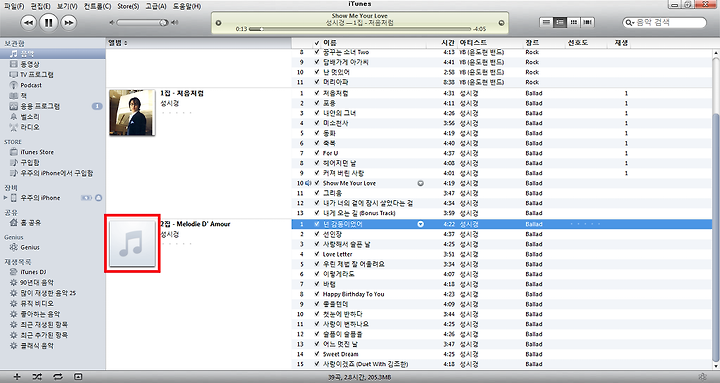Sort by 앨범 column header

point(199,43)
